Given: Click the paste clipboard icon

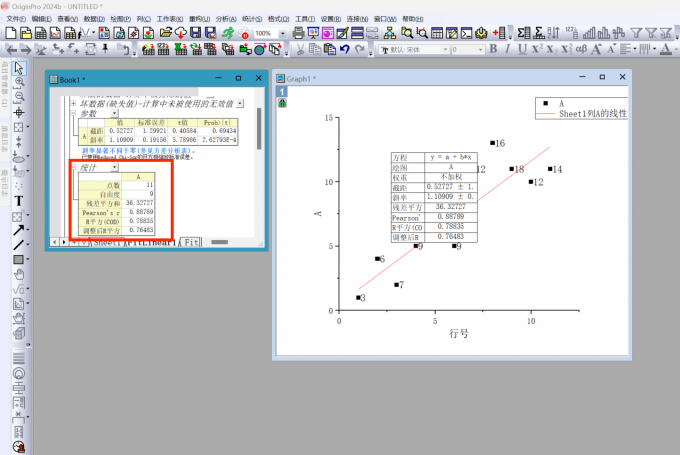Looking at the screenshot, I should (330, 49).
